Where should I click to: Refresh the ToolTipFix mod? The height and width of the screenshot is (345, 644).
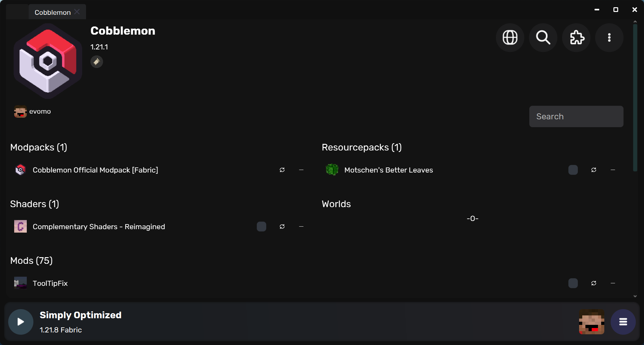click(x=594, y=283)
